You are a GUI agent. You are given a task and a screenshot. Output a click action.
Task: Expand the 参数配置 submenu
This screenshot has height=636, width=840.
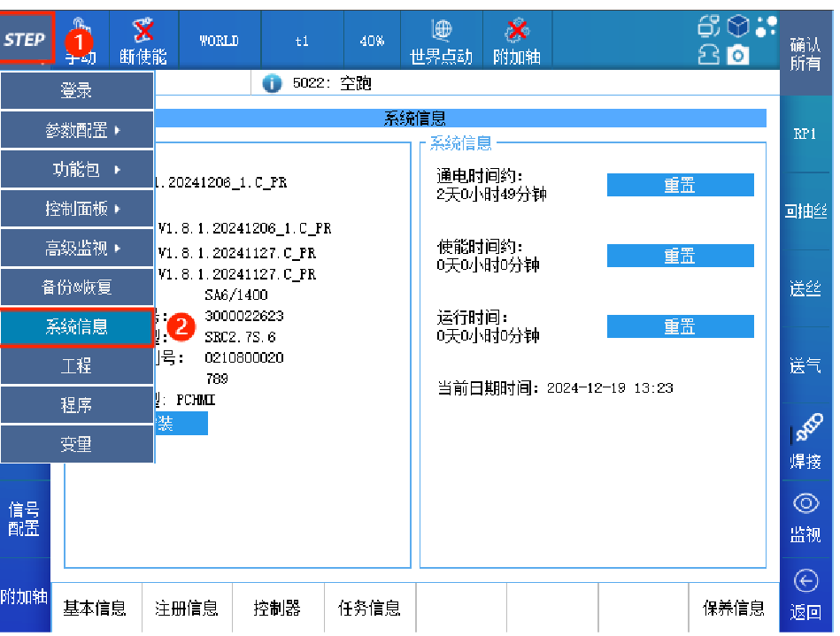pos(77,130)
